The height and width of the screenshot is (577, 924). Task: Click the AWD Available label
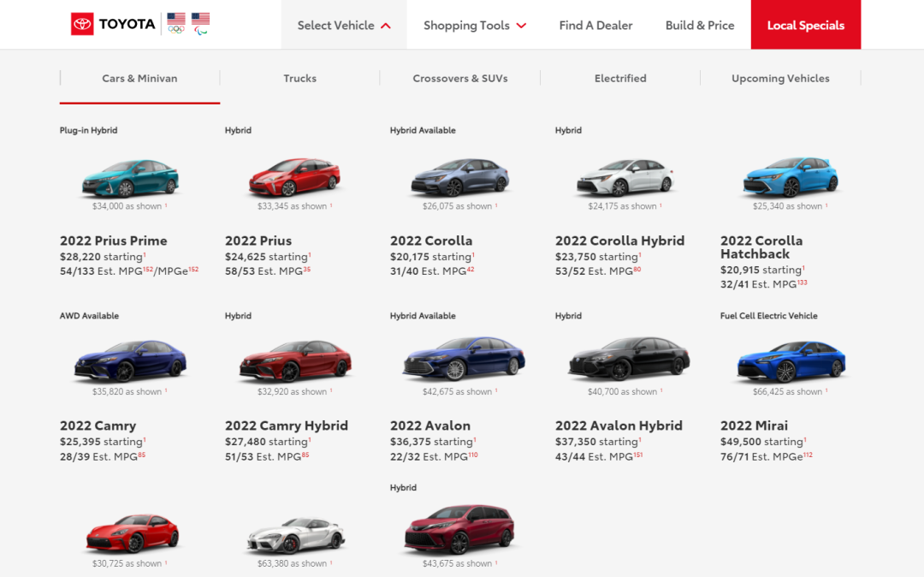click(89, 316)
